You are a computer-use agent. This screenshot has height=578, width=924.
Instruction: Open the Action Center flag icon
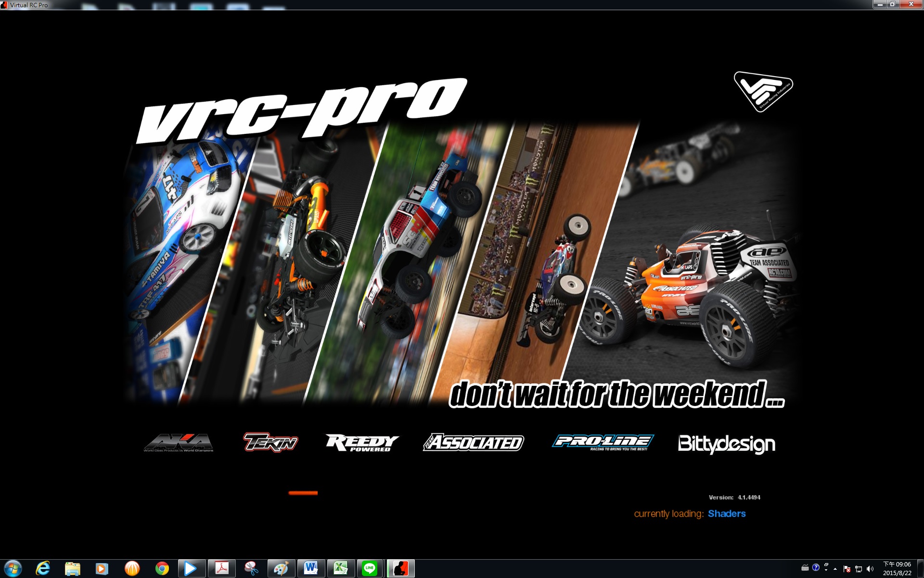847,569
